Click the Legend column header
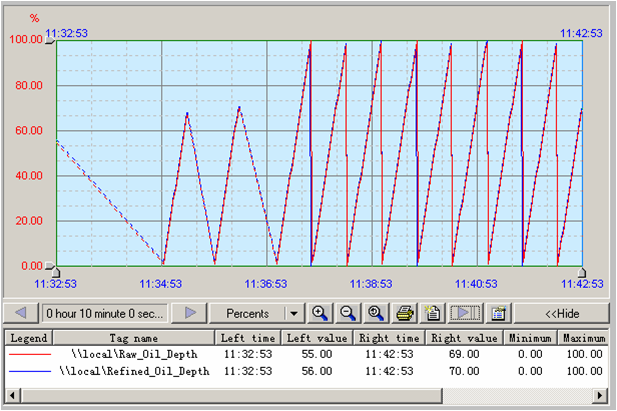The image size is (617, 411). [29, 338]
